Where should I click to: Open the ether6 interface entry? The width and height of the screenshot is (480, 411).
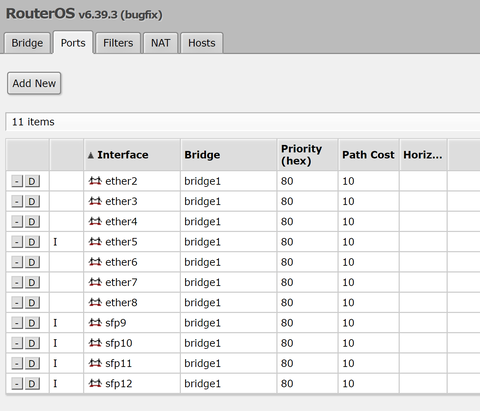click(x=121, y=262)
